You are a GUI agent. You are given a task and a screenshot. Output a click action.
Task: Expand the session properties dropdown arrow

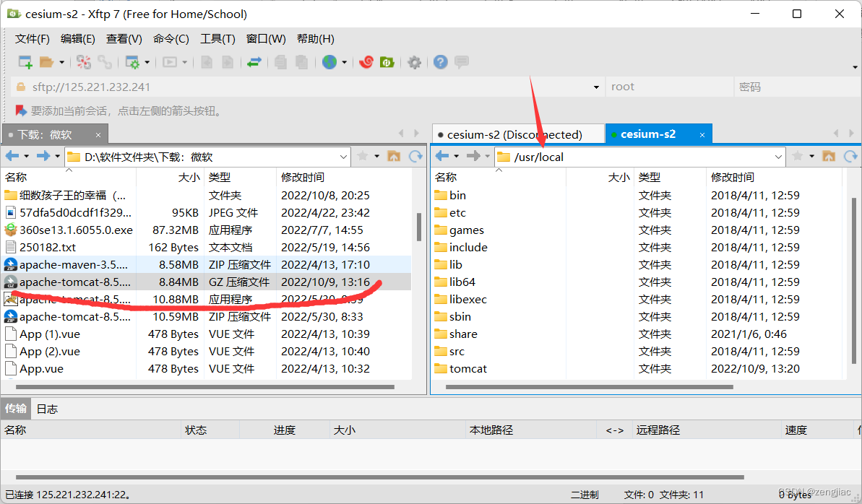[147, 62]
